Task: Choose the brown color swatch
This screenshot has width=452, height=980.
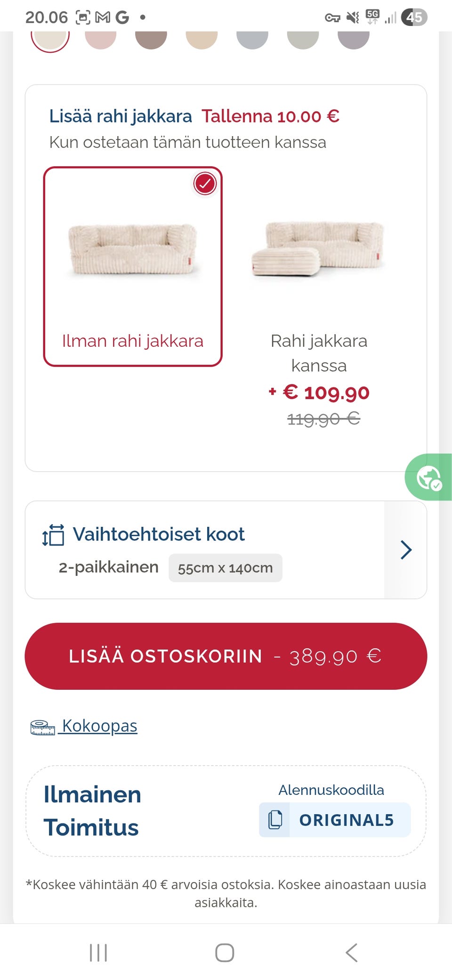Action: (x=151, y=38)
